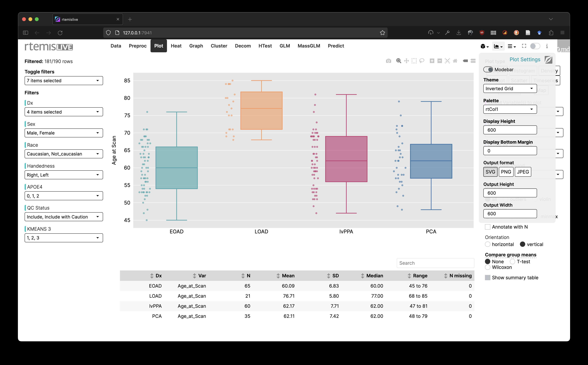Viewport: 588px width, 365px height.
Task: Expand the Dx filter dropdown
Action: [x=64, y=112]
